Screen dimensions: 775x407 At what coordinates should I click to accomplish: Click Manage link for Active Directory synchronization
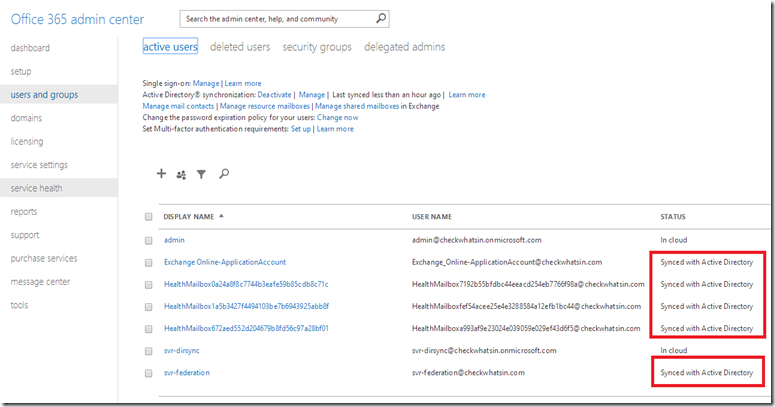point(312,94)
